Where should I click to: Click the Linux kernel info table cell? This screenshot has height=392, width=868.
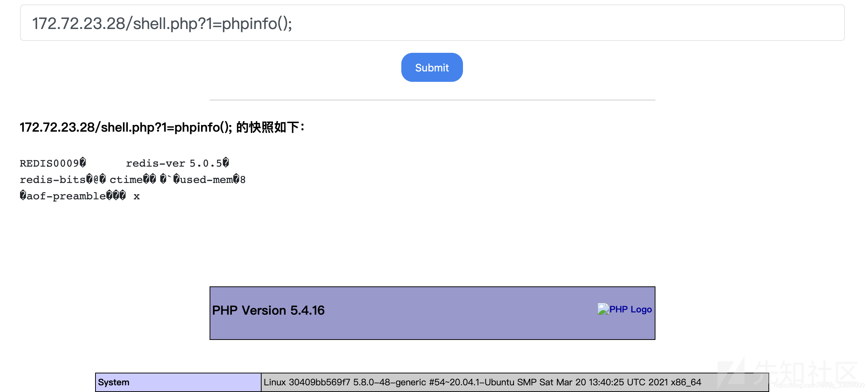[x=515, y=382]
